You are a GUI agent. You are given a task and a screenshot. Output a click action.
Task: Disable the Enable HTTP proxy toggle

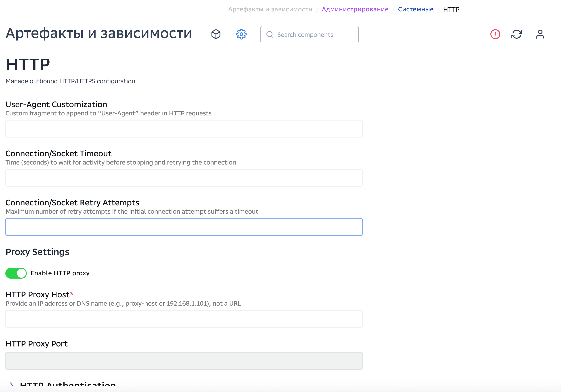pyautogui.click(x=16, y=273)
